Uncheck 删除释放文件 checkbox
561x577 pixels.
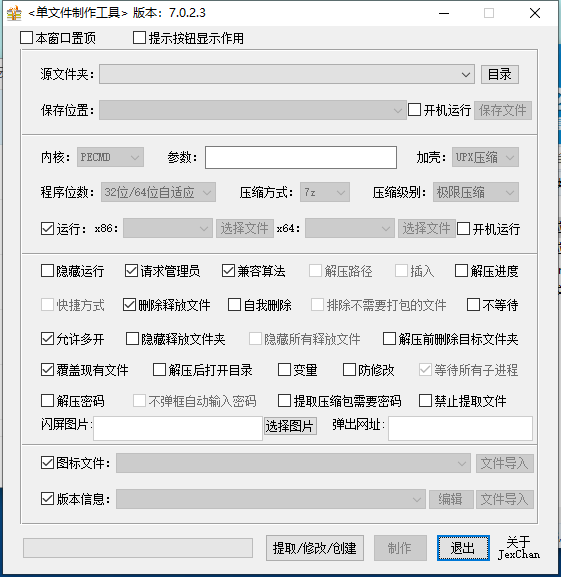tap(129, 305)
